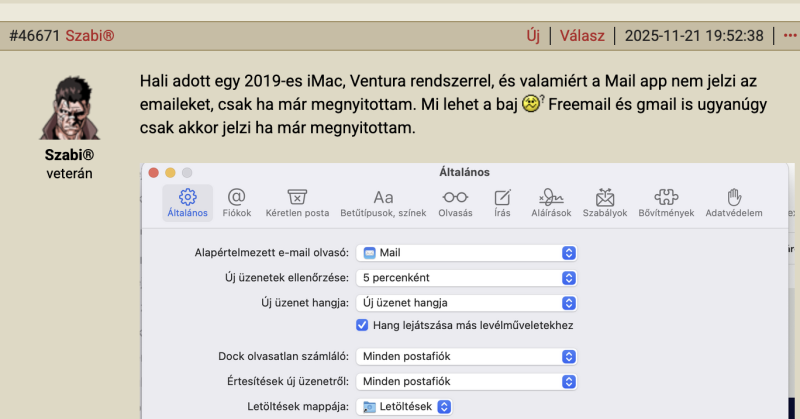Open the Általános settings pane
800x419 pixels.
(x=187, y=202)
